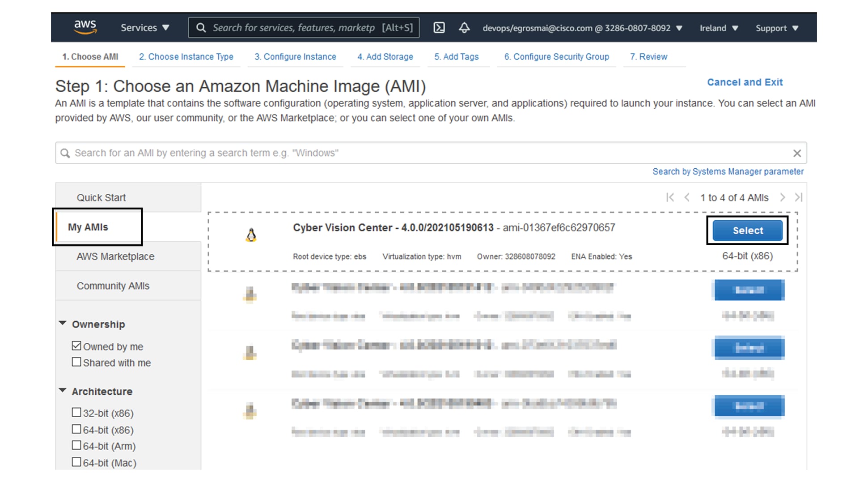
Task: Click 'Virtualization type: hvm' text
Action: point(422,256)
